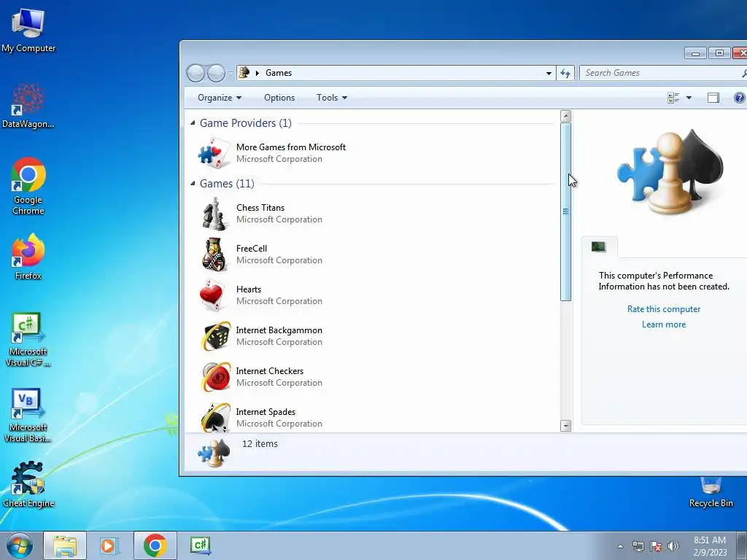Open the Help question mark icon

739,98
